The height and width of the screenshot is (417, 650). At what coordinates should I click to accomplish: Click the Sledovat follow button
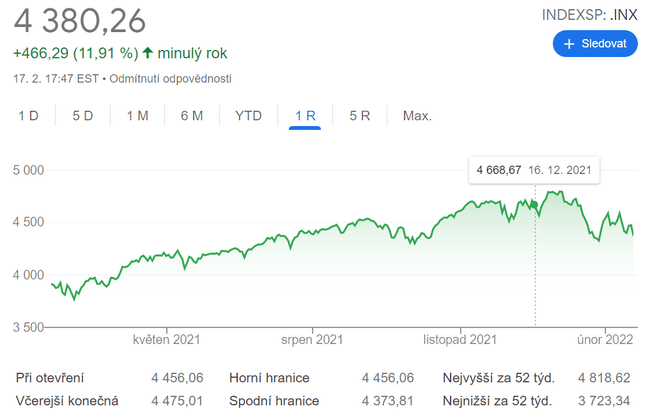tap(594, 44)
